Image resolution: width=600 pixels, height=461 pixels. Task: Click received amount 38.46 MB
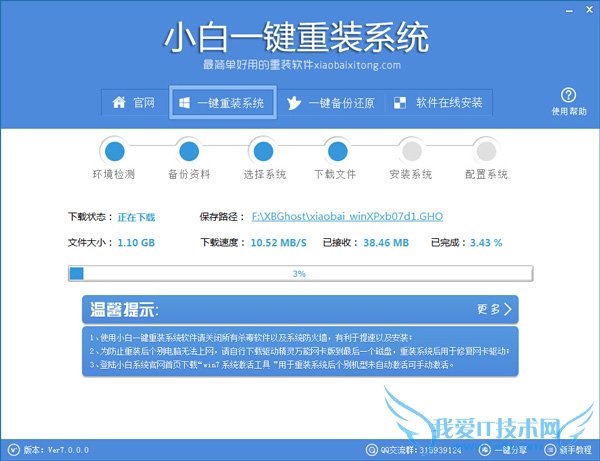point(386,243)
